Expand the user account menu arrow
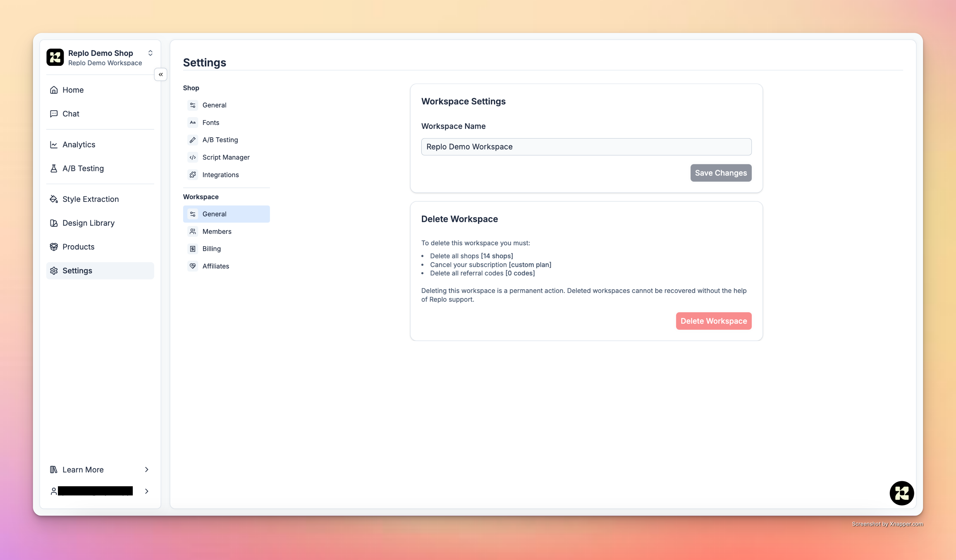 coord(146,491)
